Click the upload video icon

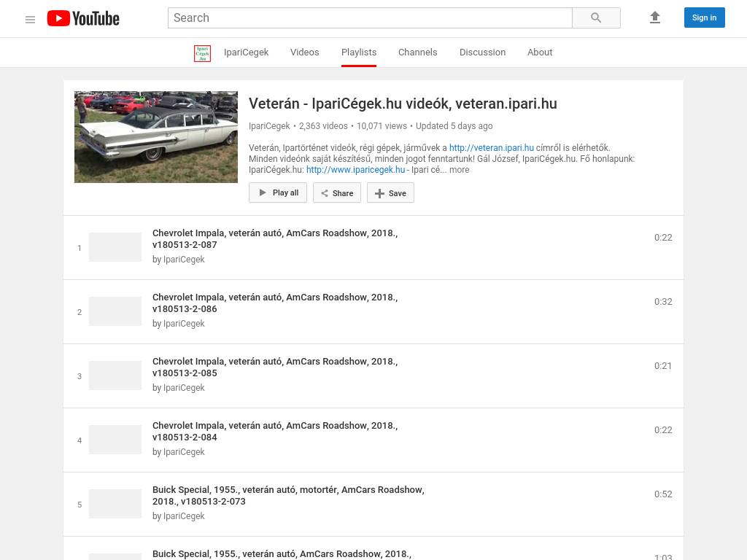tap(654, 17)
